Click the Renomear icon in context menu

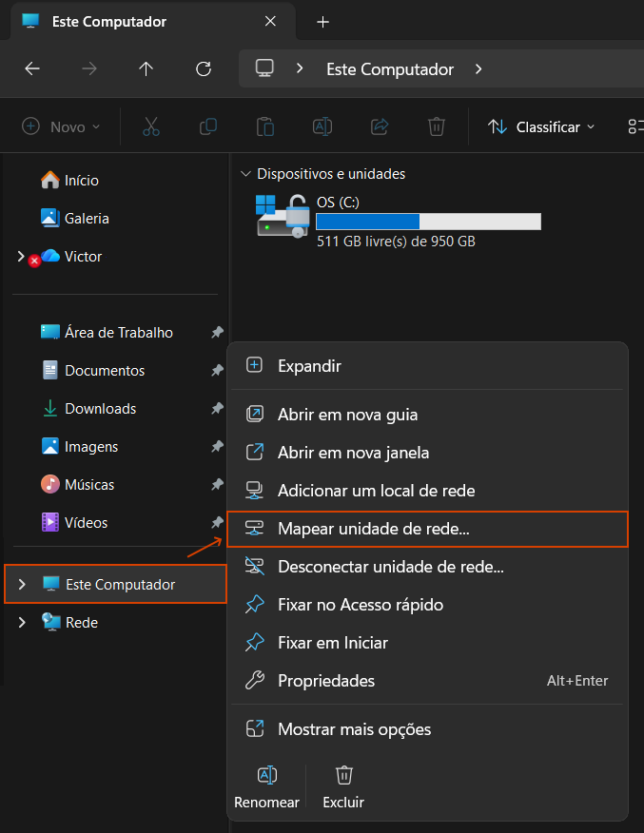266,775
